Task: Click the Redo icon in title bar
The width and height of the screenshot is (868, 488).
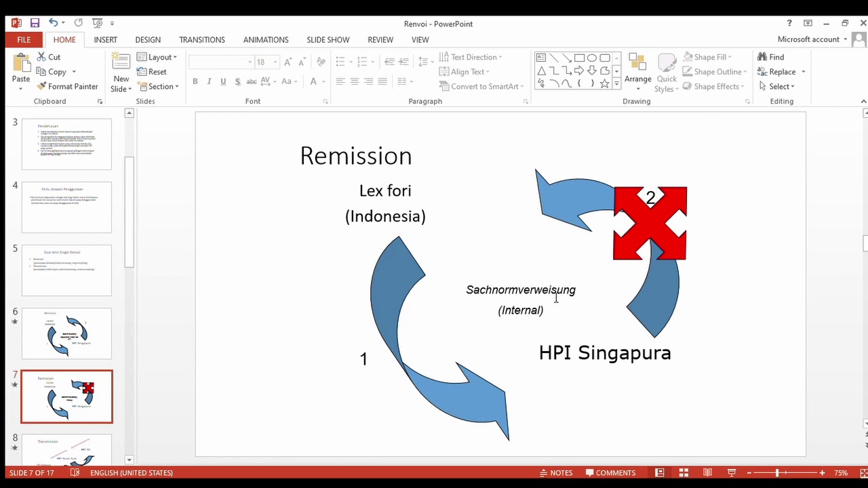Action: [78, 23]
